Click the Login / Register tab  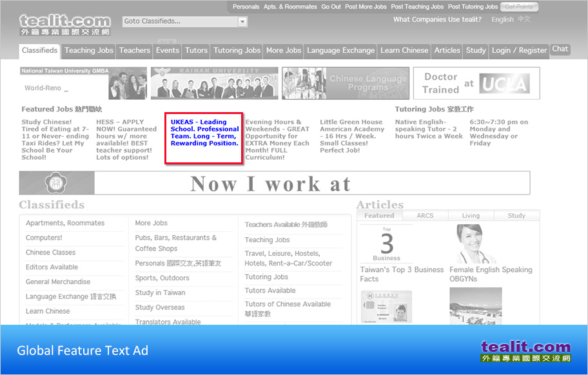pyautogui.click(x=519, y=50)
